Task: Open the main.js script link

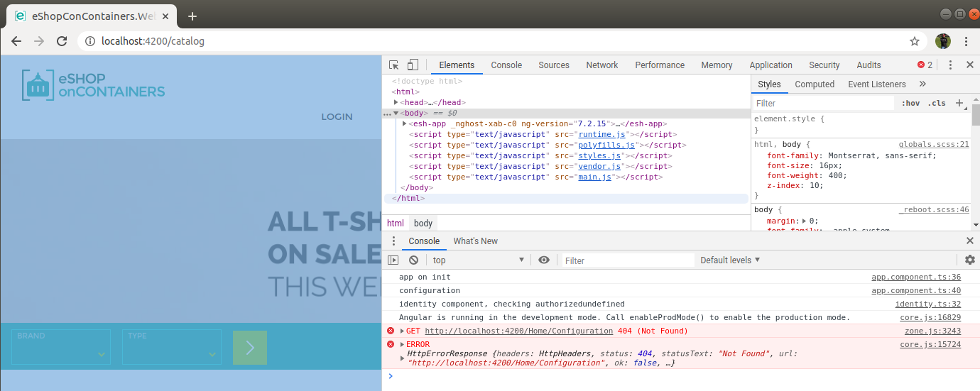Action: 595,177
